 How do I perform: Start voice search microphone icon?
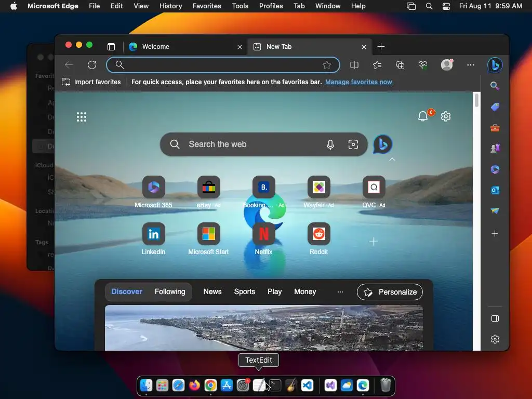(x=330, y=144)
